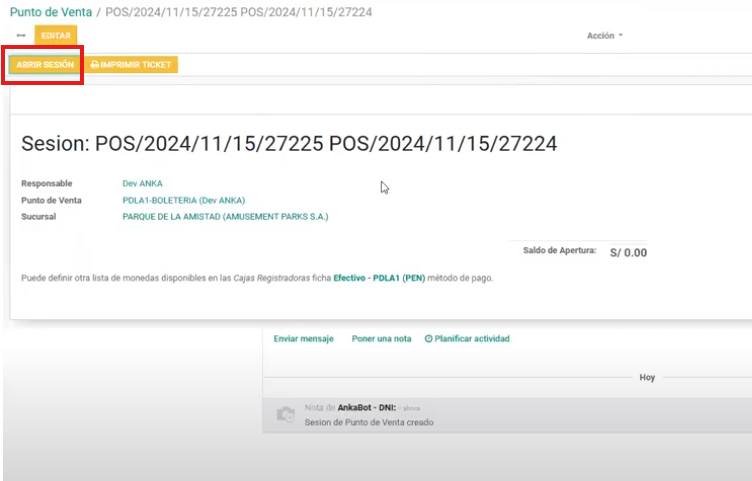Click the Sesion de Punto de Venta creado note
This screenshot has height=481, width=752.
pos(368,423)
